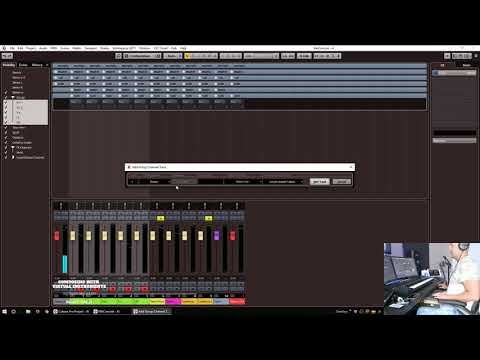Open the Project menu
The image size is (480, 360).
click(x=31, y=48)
